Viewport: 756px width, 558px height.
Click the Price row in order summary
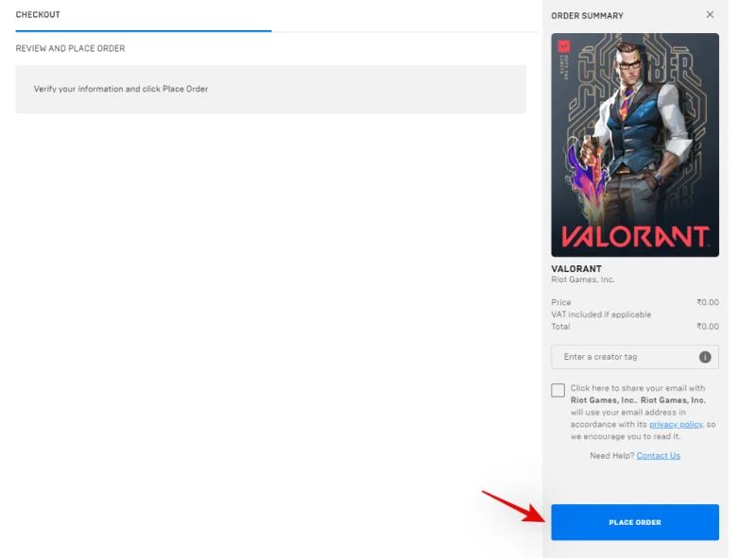560,302
